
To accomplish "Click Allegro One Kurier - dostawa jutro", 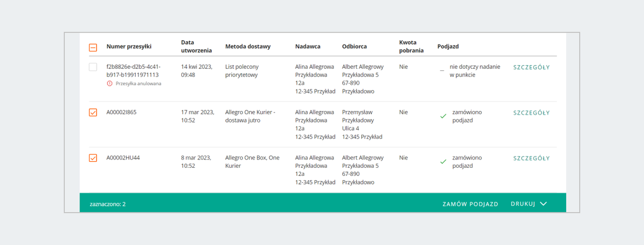I will point(250,116).
